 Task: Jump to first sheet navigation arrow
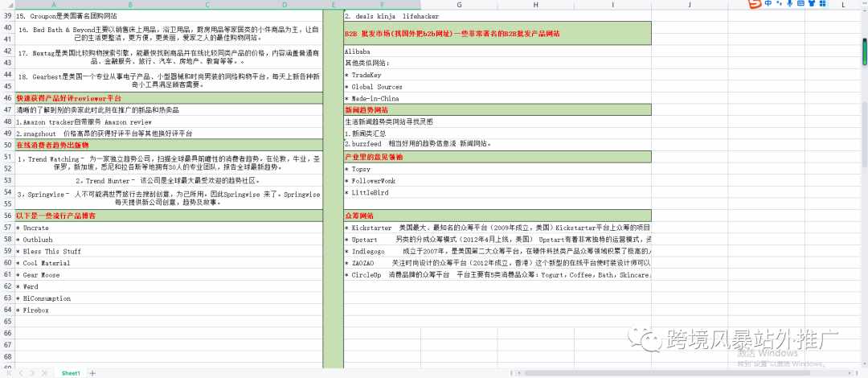tap(8, 373)
